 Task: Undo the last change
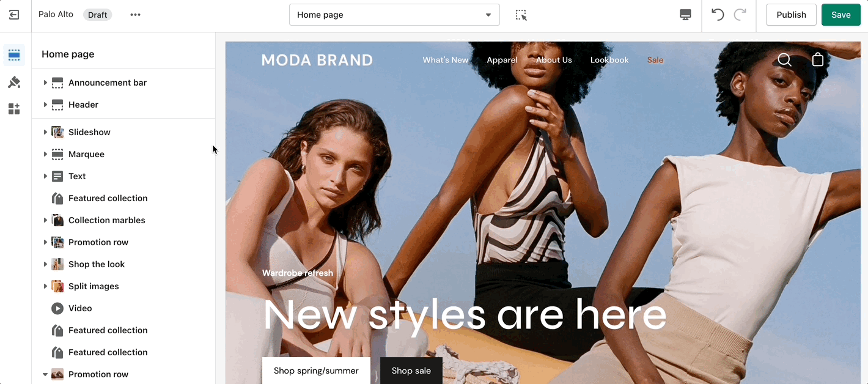tap(718, 15)
